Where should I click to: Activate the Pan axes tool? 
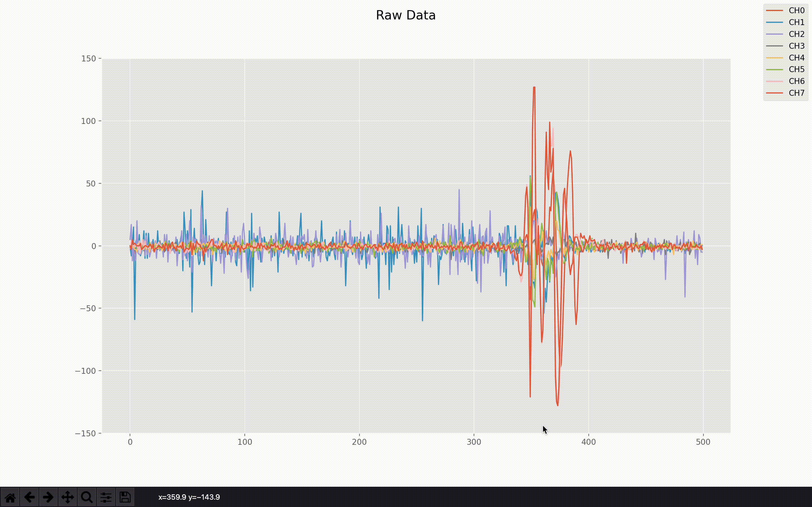[67, 497]
